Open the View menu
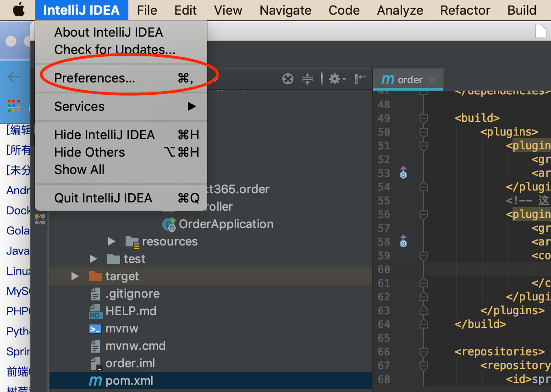This screenshot has height=392, width=551. pyautogui.click(x=228, y=10)
